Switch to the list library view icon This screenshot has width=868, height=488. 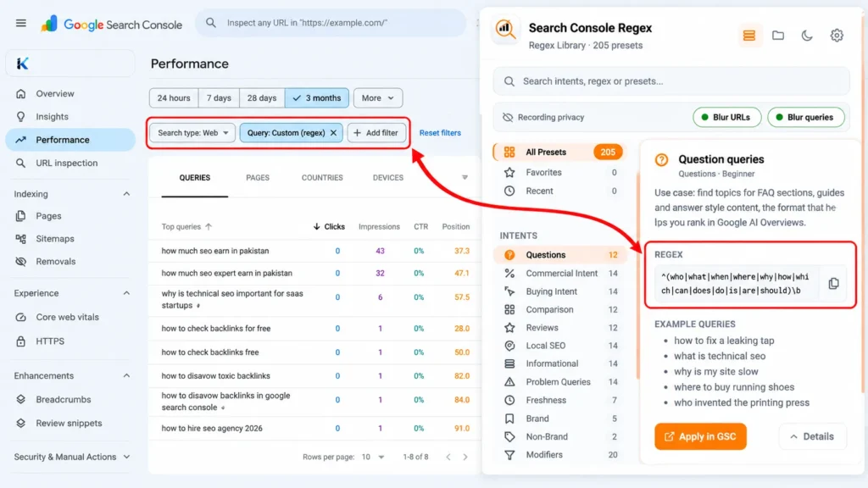pos(749,36)
